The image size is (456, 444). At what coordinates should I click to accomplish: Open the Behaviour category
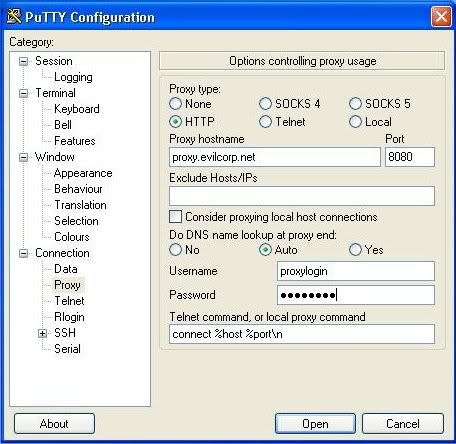click(x=78, y=189)
